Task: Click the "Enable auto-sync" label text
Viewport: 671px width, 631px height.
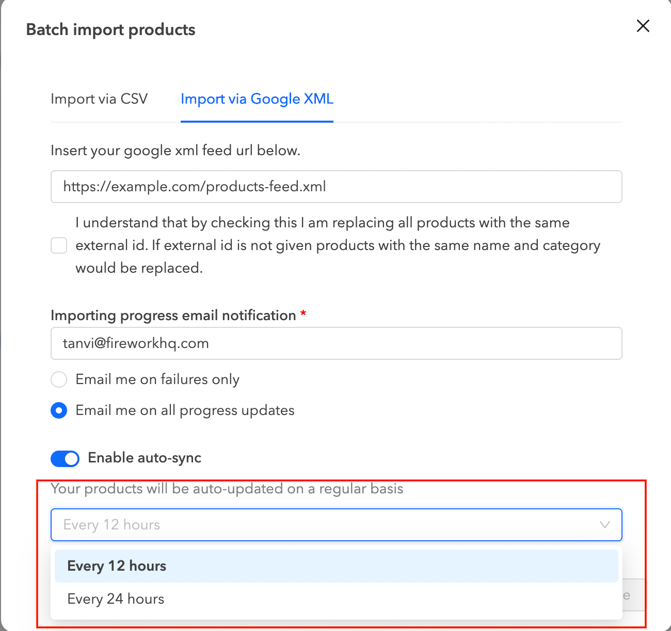Action: [144, 458]
